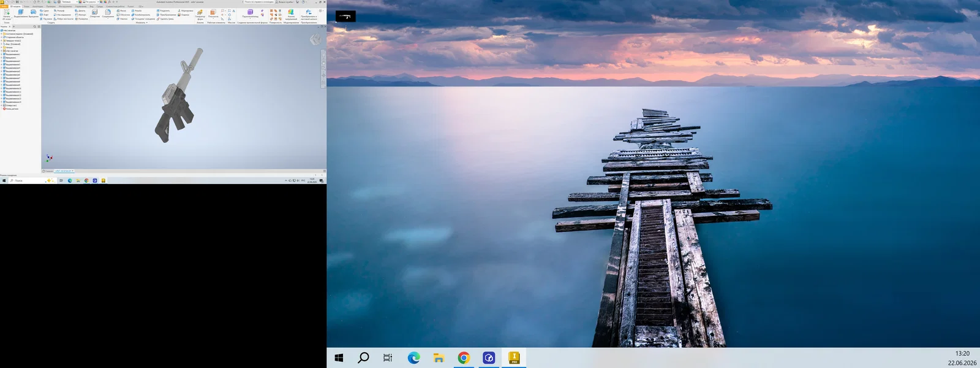Click the Вход в службы sign-in
980x368 pixels.
[285, 2]
